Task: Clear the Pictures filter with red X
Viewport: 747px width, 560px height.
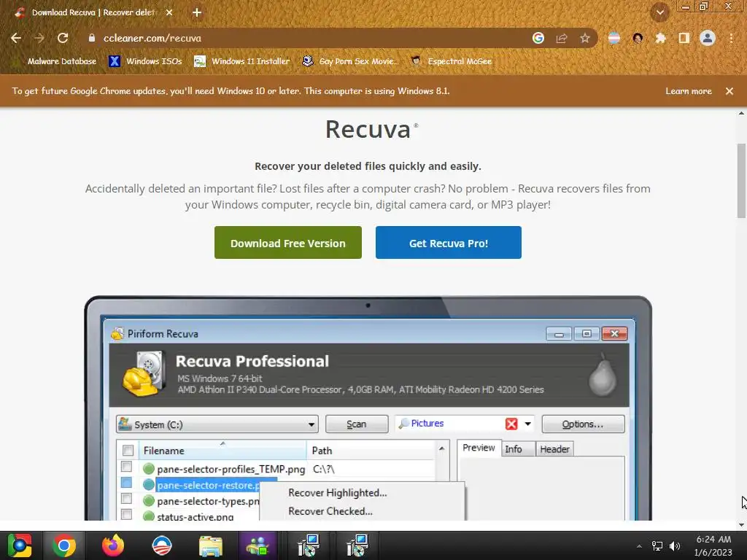Action: pos(511,424)
